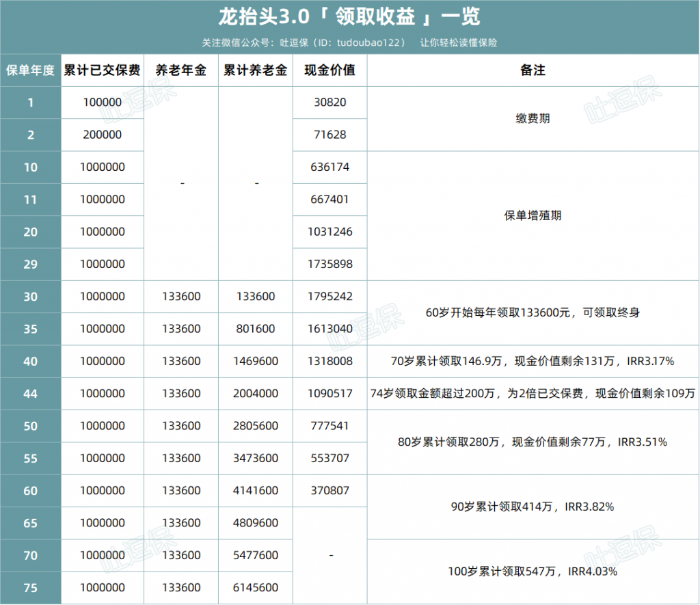Select policy year 70 row label
The height and width of the screenshot is (605, 700).
30,556
